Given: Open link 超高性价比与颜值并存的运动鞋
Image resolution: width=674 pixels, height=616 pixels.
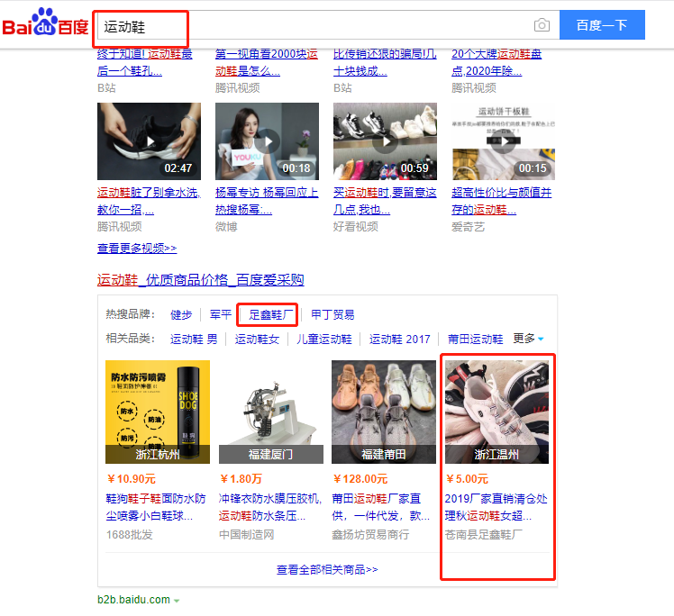Looking at the screenshot, I should [501, 201].
